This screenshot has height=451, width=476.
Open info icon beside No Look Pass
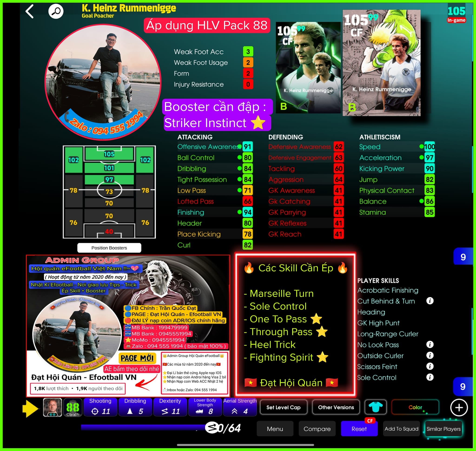430,345
